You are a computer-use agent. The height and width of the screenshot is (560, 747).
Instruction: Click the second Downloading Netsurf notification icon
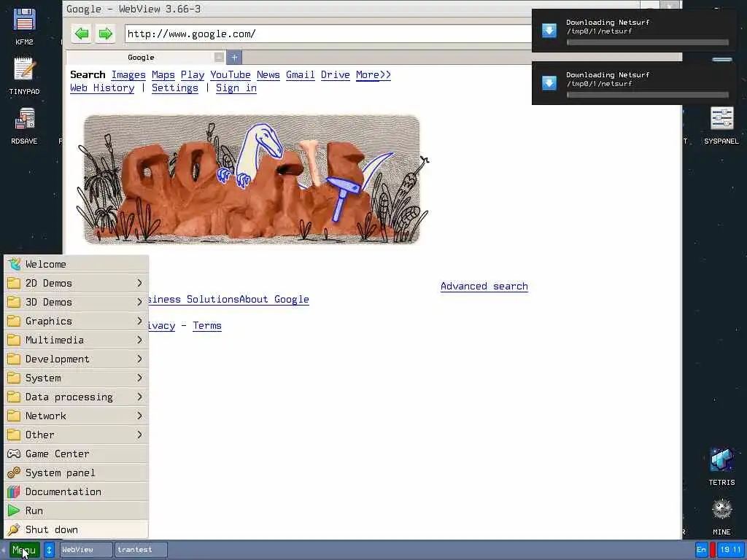[x=549, y=83]
